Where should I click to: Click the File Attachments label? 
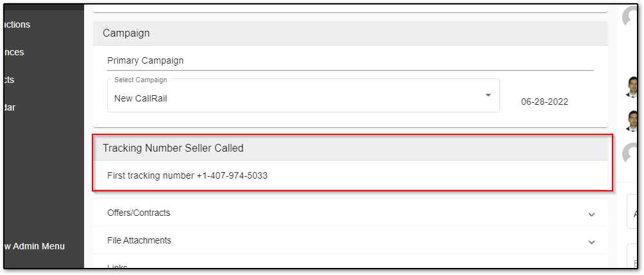(x=139, y=240)
